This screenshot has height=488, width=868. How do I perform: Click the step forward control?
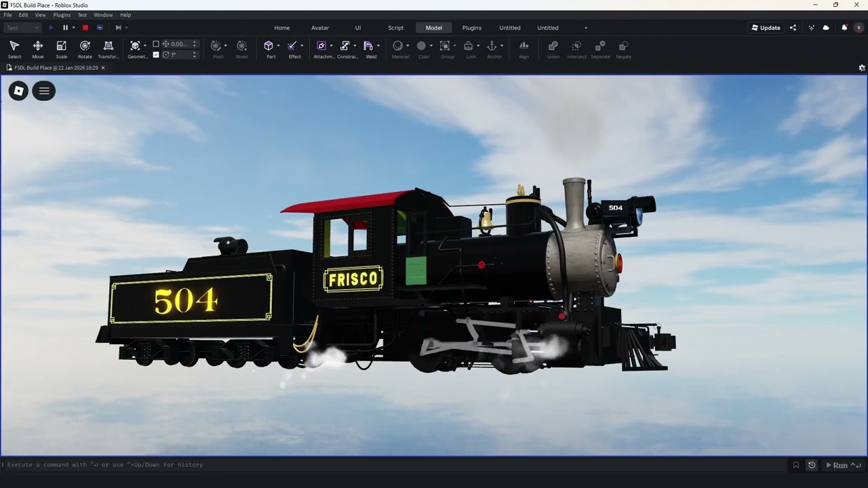click(x=118, y=28)
